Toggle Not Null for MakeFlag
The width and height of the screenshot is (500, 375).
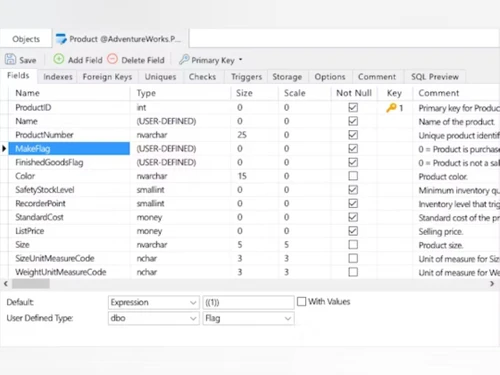pyautogui.click(x=353, y=148)
